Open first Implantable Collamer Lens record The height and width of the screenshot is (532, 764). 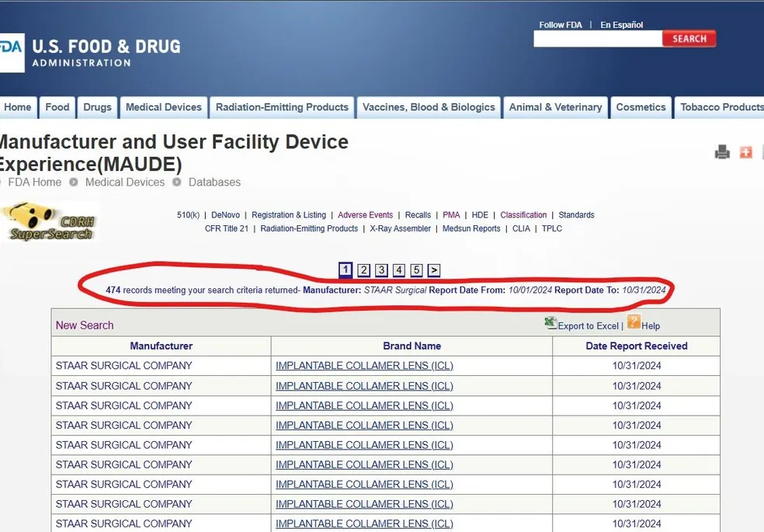click(364, 366)
